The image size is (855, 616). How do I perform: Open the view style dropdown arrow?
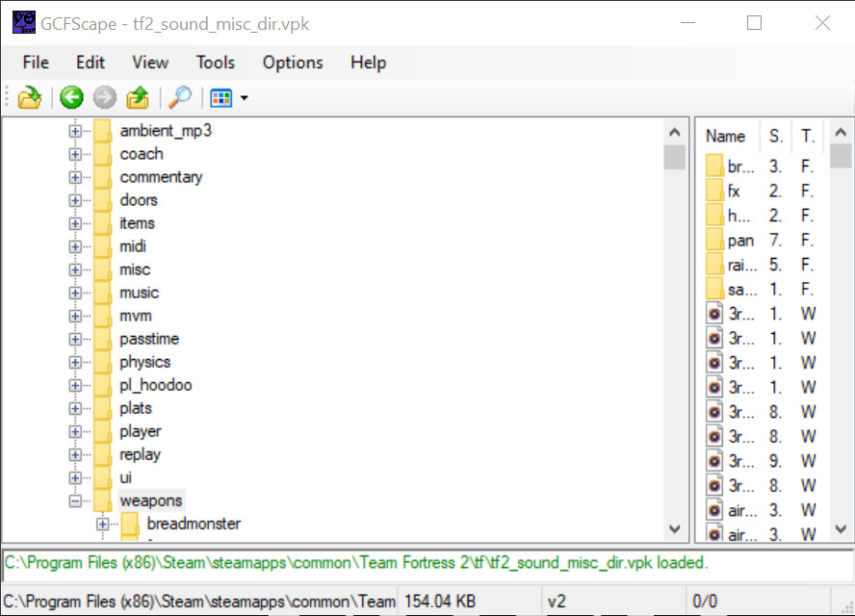245,98
